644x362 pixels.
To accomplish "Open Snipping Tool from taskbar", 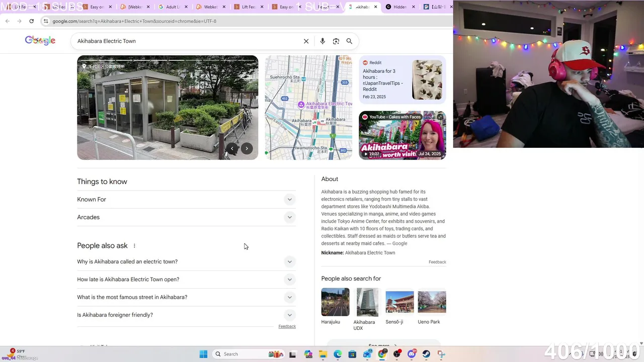I will 441,354.
